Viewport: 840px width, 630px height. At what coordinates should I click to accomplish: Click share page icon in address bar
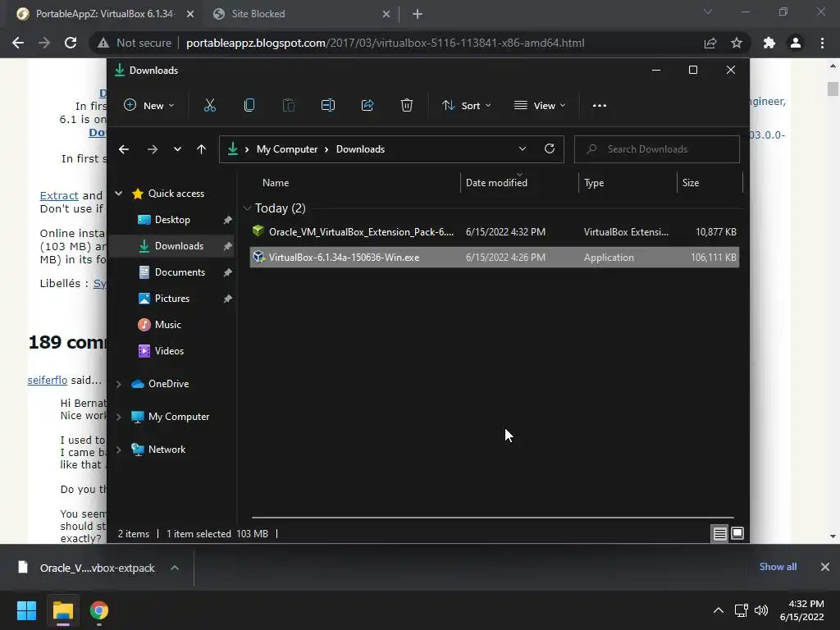click(710, 43)
